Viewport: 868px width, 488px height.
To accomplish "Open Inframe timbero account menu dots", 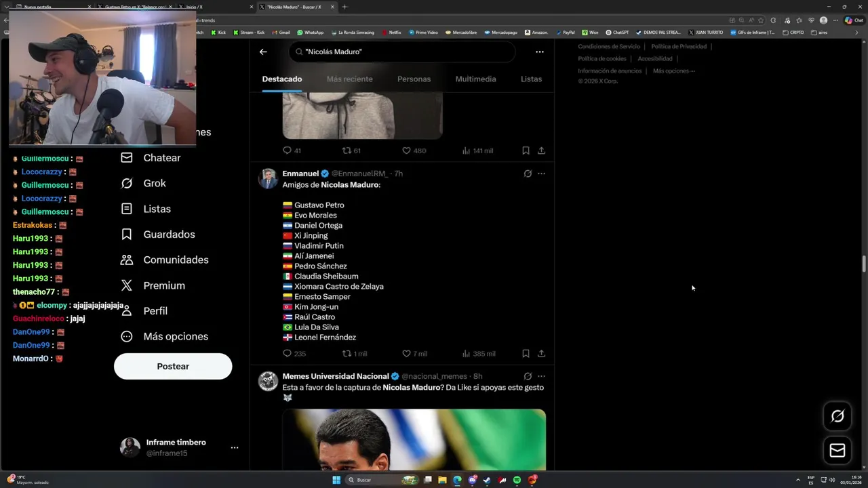I will pos(235,447).
